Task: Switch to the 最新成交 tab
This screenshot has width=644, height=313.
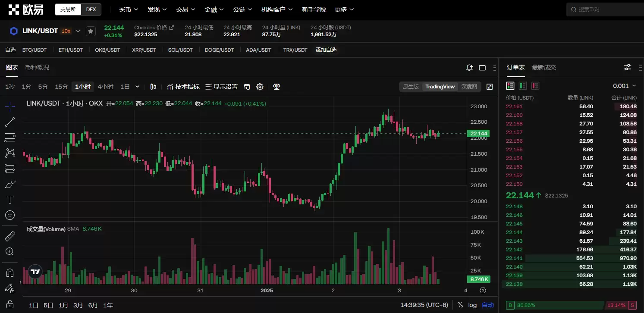Action: (x=543, y=67)
